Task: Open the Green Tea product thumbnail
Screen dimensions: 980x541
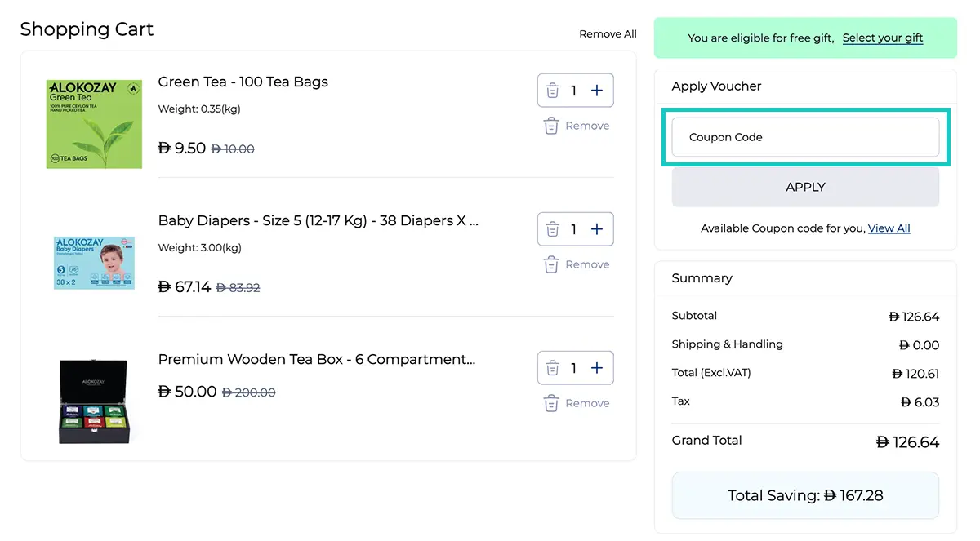Action: coord(94,124)
